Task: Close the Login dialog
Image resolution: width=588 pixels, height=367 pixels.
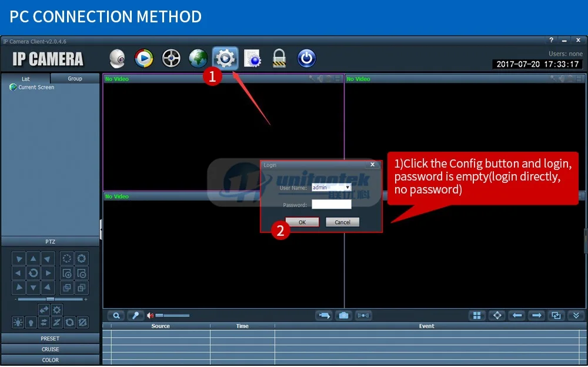Action: [x=372, y=164]
